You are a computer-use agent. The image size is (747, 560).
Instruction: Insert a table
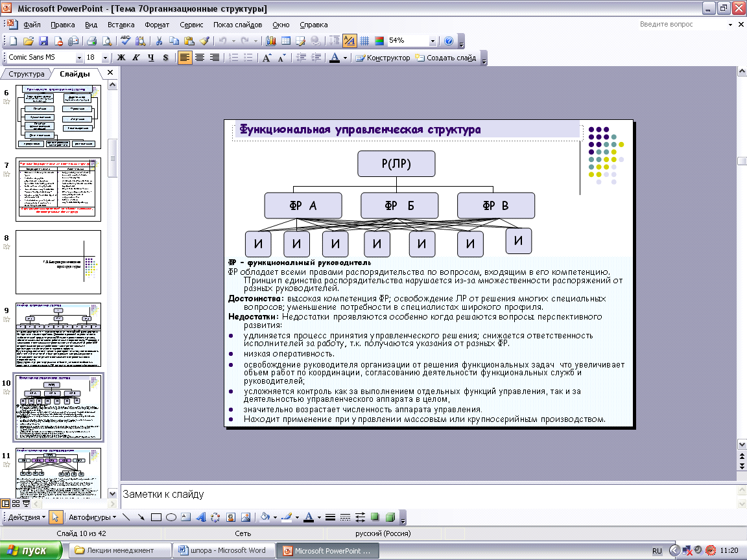tap(286, 41)
